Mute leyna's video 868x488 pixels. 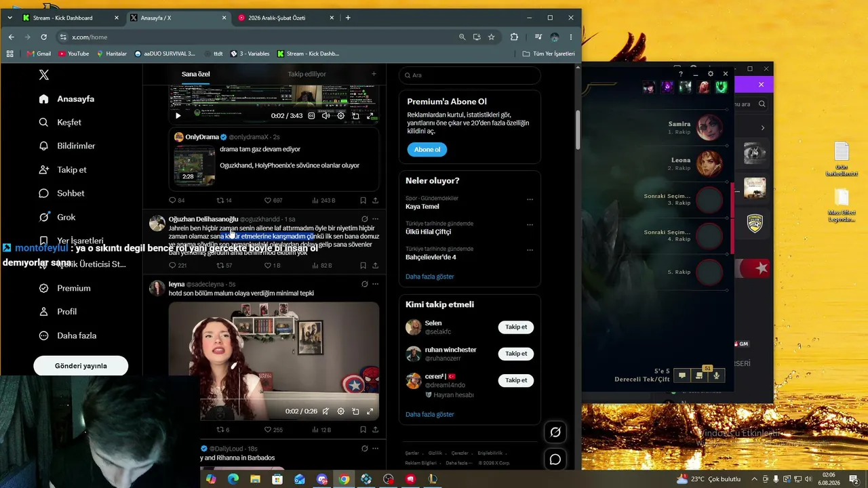[326, 411]
